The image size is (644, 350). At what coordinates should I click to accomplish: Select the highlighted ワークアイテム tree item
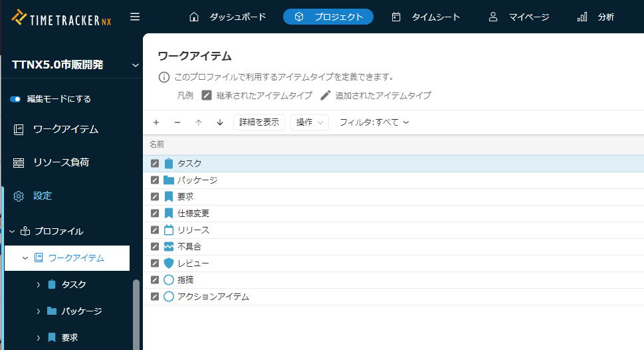67,258
